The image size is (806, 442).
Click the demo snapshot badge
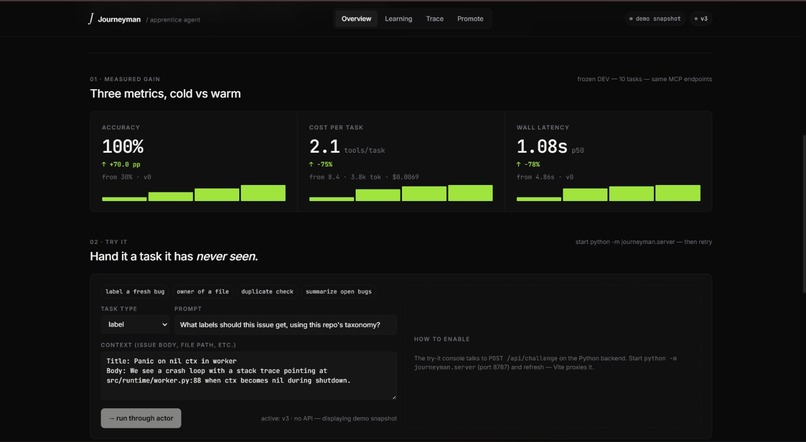pos(655,19)
